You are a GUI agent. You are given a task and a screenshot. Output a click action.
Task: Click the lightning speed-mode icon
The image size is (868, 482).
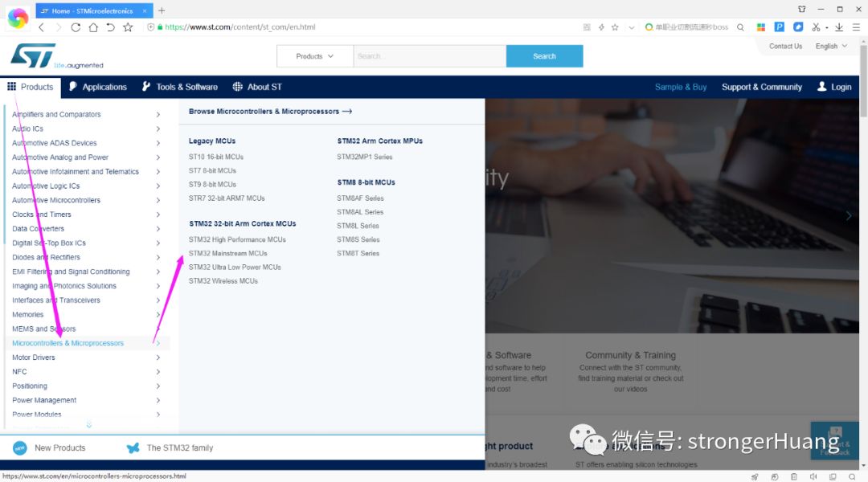point(601,27)
